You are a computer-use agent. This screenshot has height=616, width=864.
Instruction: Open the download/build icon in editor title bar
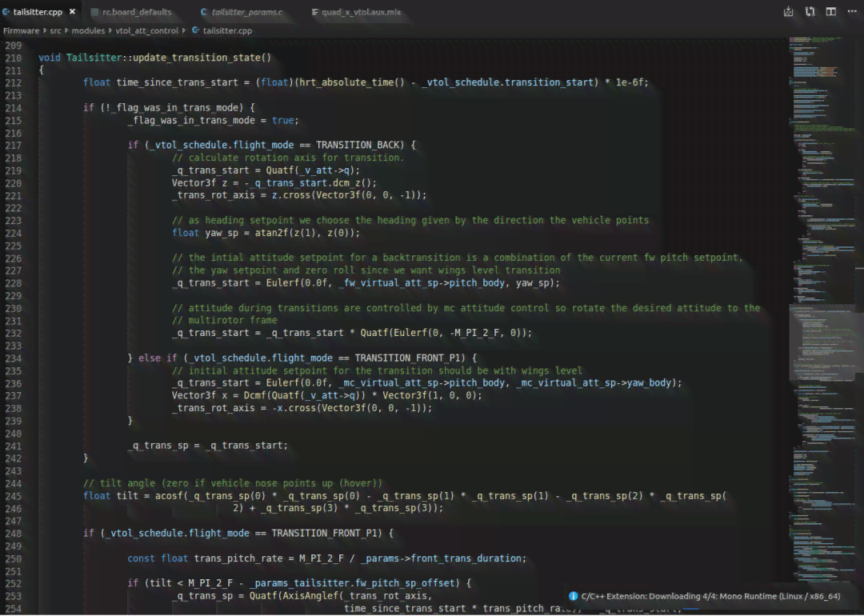(x=789, y=11)
